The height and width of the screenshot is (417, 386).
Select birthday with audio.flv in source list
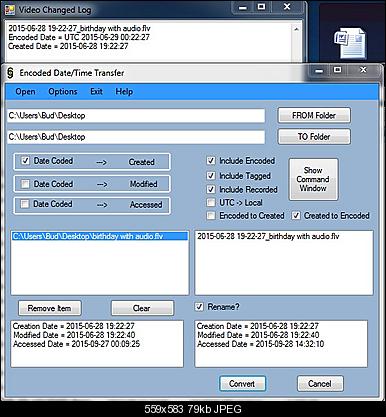coord(100,236)
